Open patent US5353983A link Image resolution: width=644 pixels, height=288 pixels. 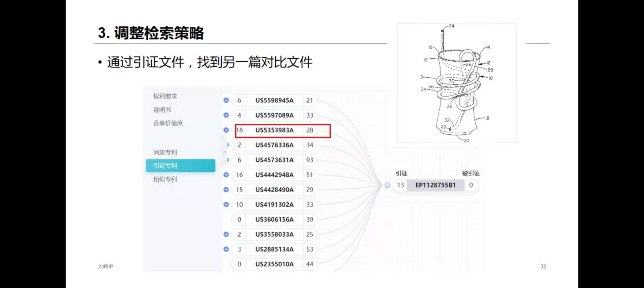click(x=274, y=130)
